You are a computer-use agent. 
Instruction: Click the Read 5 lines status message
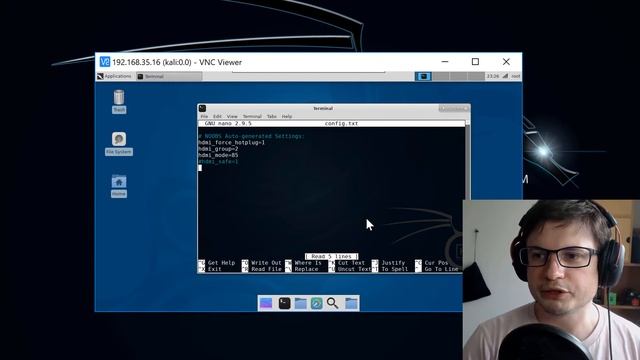point(331,256)
